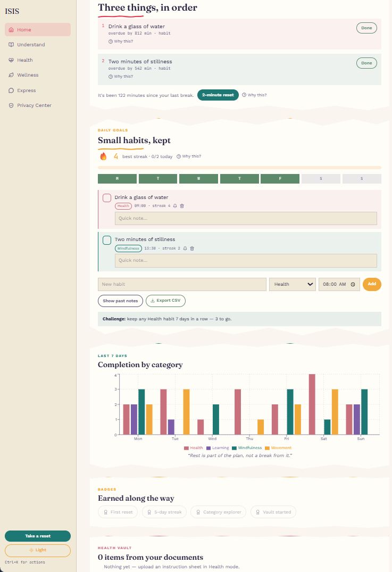Select Friday in the week strip
Screen dimensions: 392x572
pyautogui.click(x=280, y=178)
